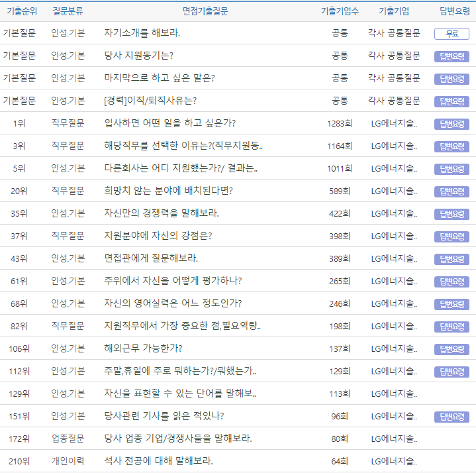
Task: Select question 주위에서 자신을 어떻게 평가하나?
Action: pos(173,281)
